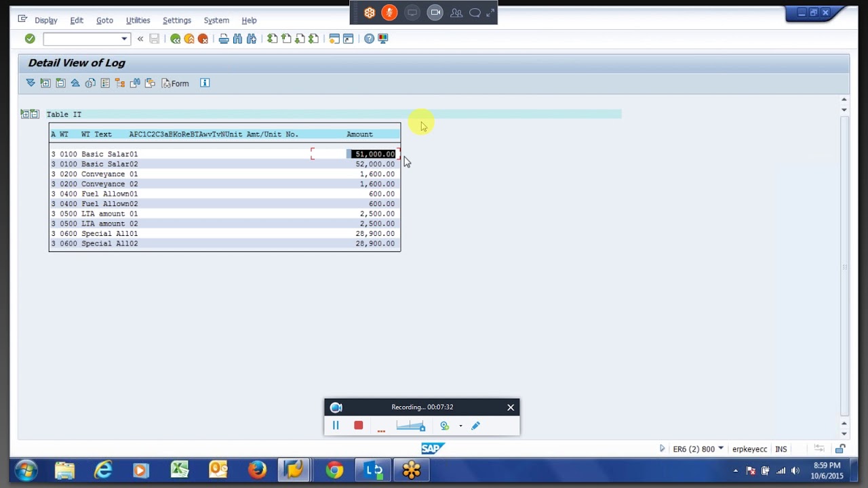Open the recorder options dropdown arrow
The width and height of the screenshot is (868, 488).
click(x=460, y=426)
